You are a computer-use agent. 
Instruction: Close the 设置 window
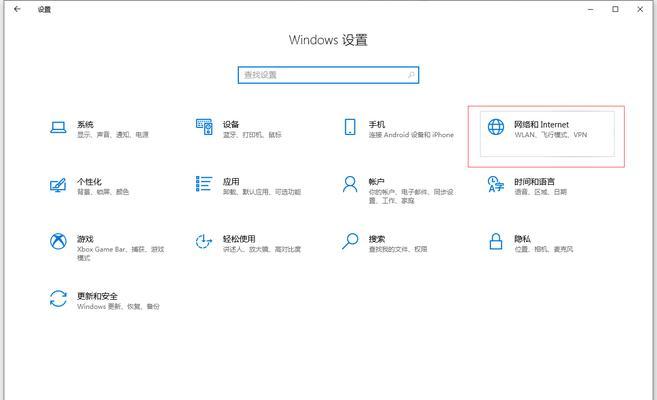640,9
